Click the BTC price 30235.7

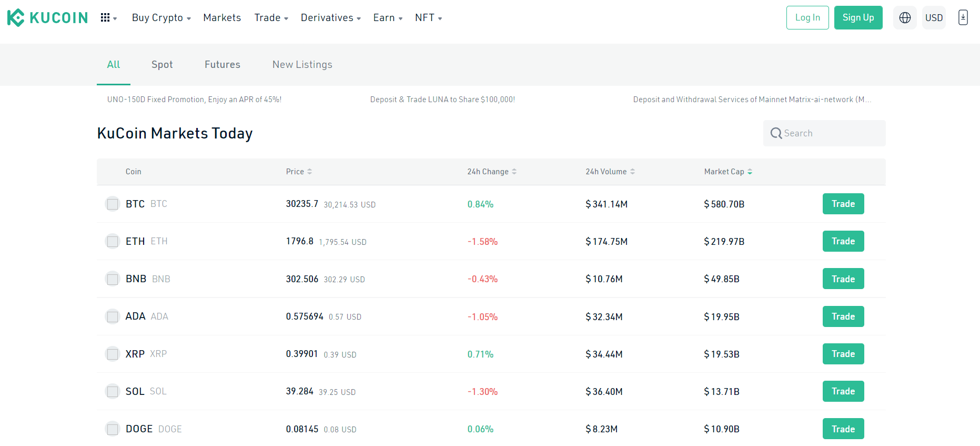[x=302, y=204]
